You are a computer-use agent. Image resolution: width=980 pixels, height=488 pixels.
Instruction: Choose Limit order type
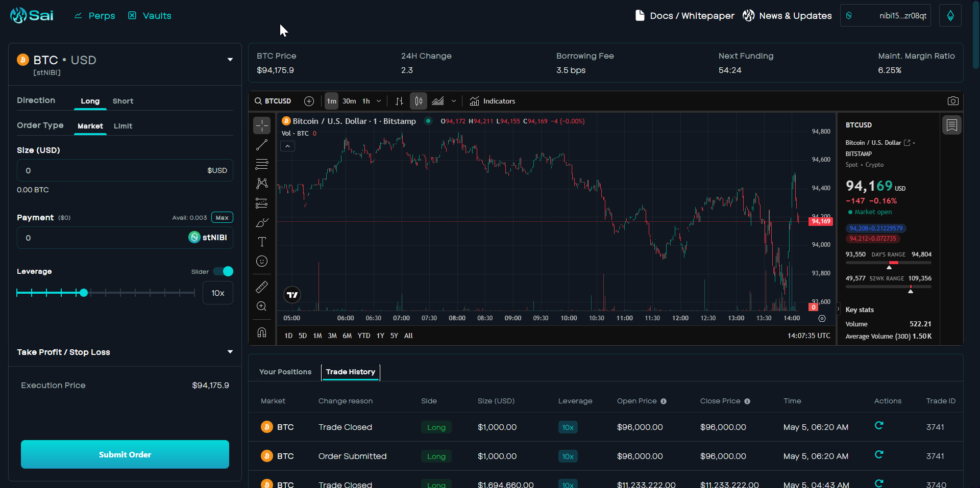[122, 126]
